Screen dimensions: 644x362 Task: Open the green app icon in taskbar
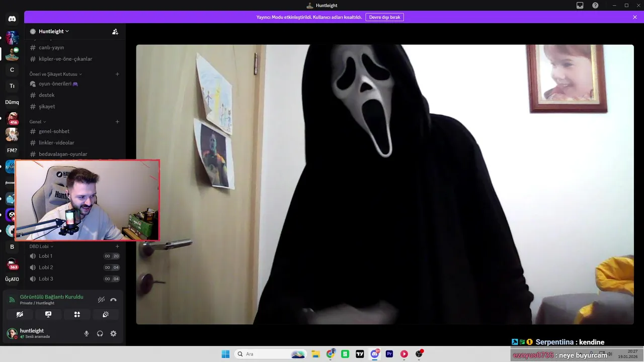pyautogui.click(x=345, y=354)
